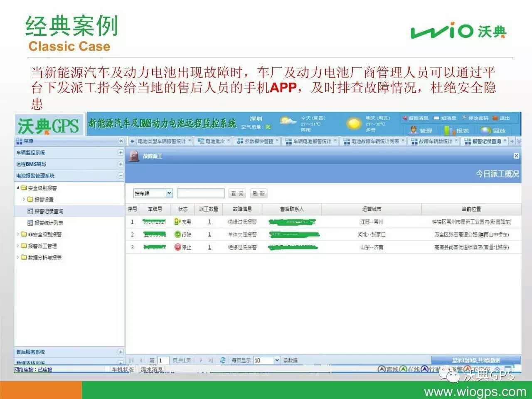The height and width of the screenshot is (399, 532).
Task: Sort by the 运营城市 column header
Action: (372, 209)
